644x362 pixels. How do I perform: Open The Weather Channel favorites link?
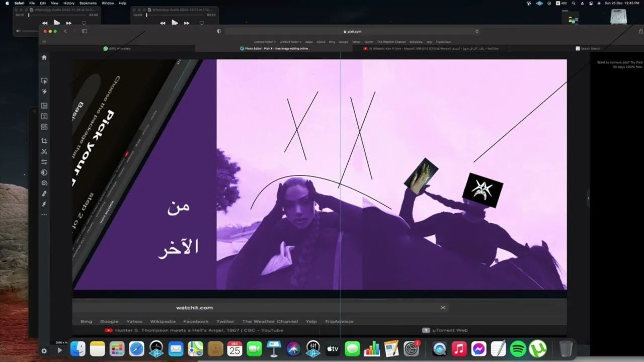[x=391, y=42]
